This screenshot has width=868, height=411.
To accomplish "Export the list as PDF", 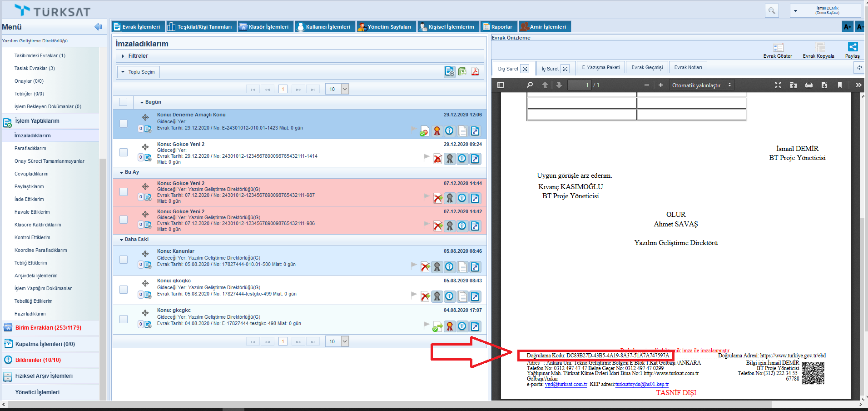I will (475, 72).
